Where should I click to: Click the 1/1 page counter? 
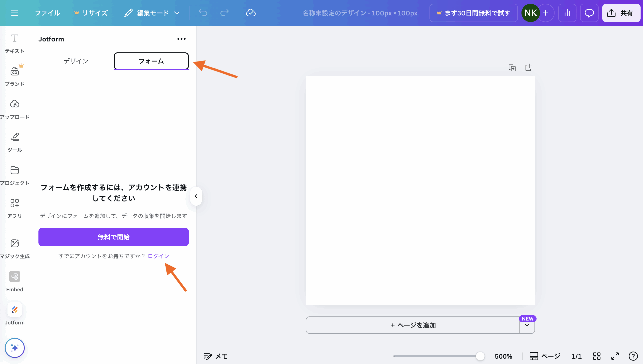point(576,356)
